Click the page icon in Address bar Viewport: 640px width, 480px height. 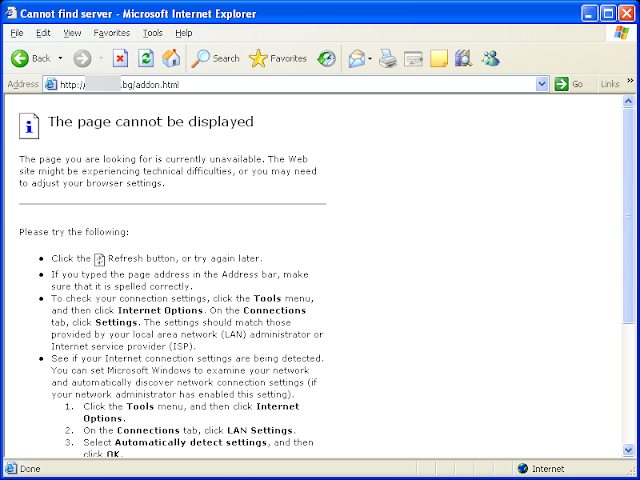tap(51, 84)
